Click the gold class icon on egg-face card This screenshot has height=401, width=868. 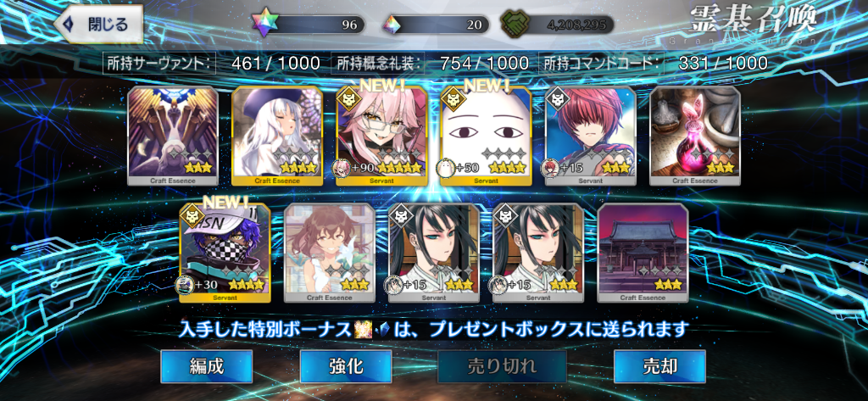click(451, 97)
